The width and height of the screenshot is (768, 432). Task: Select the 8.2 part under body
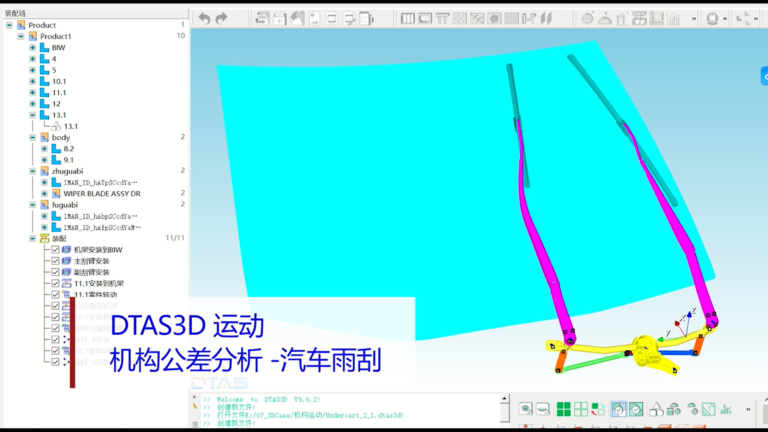click(69, 148)
